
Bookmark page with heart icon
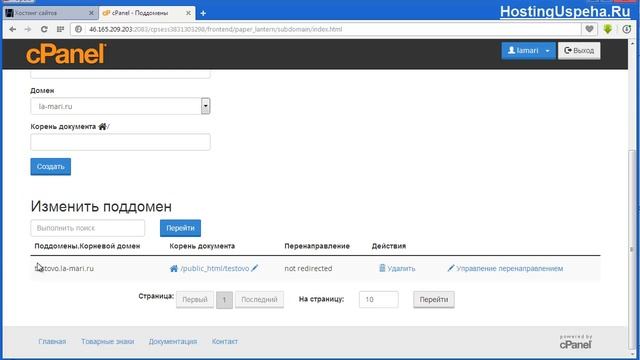click(589, 29)
